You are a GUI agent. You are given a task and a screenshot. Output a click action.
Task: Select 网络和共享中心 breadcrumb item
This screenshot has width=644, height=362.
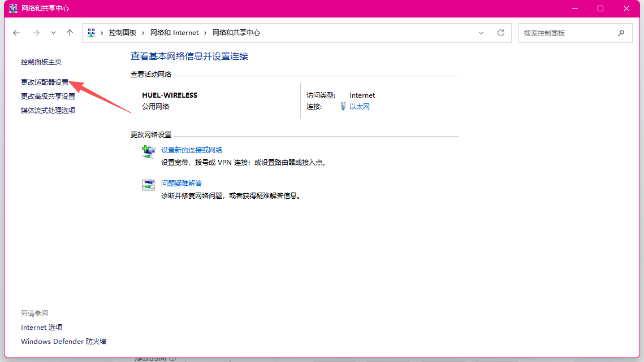tap(236, 33)
